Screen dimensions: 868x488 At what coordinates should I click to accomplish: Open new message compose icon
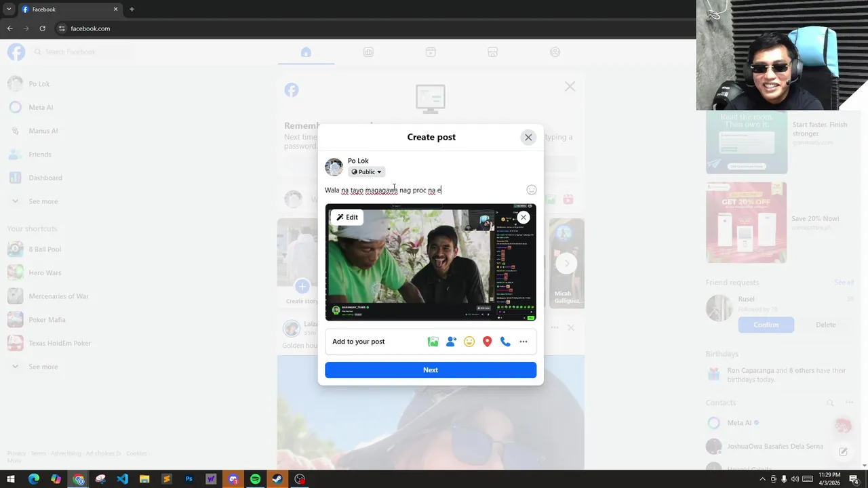[843, 451]
